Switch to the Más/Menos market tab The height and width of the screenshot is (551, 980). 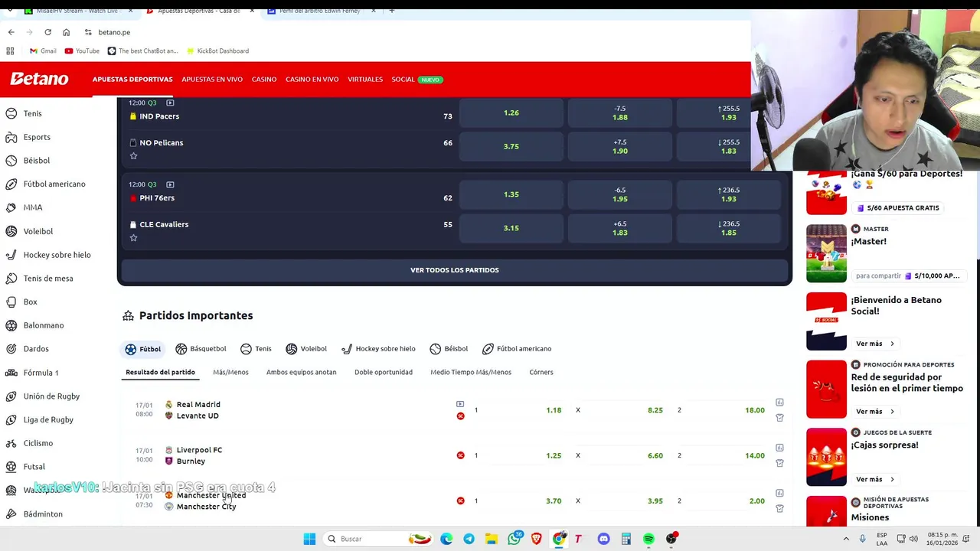[230, 372]
